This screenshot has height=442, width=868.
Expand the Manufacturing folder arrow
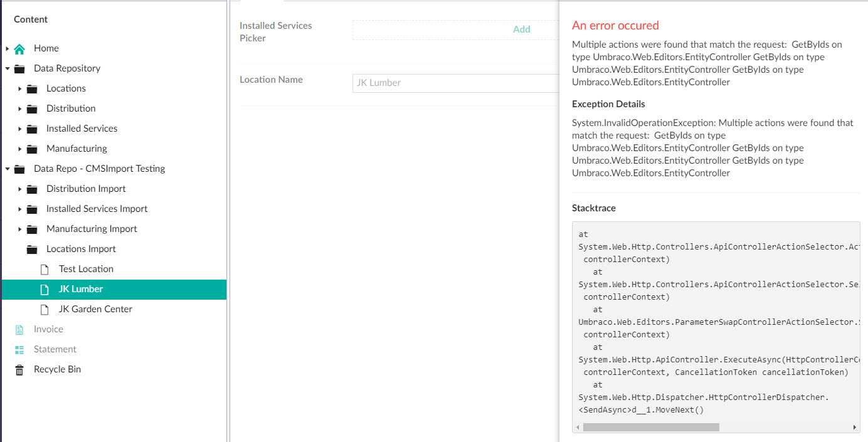pyautogui.click(x=19, y=149)
